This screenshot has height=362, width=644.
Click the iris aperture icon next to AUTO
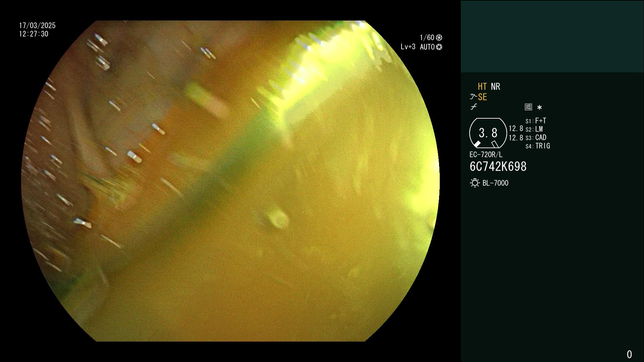click(x=439, y=47)
